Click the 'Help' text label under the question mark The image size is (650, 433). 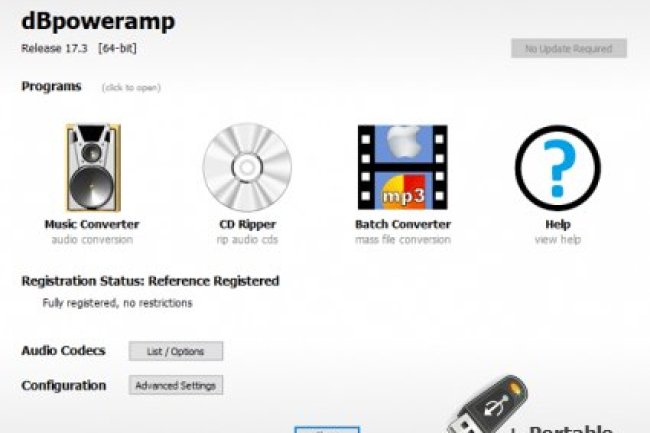tap(558, 224)
